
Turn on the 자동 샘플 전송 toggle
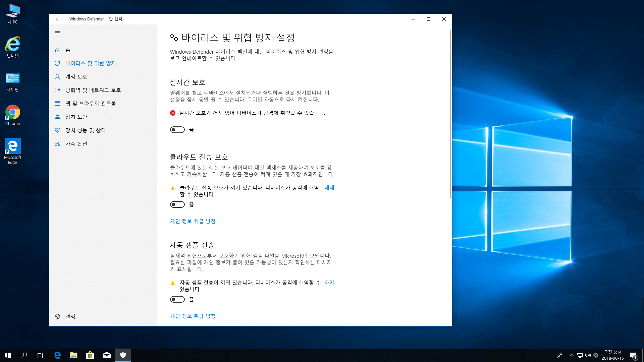pyautogui.click(x=177, y=299)
